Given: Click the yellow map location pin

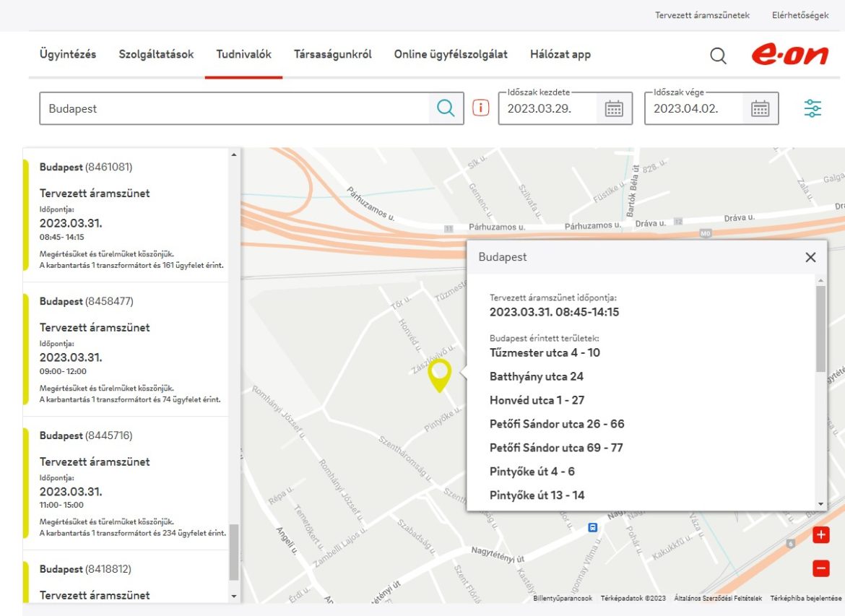Looking at the screenshot, I should 439,375.
